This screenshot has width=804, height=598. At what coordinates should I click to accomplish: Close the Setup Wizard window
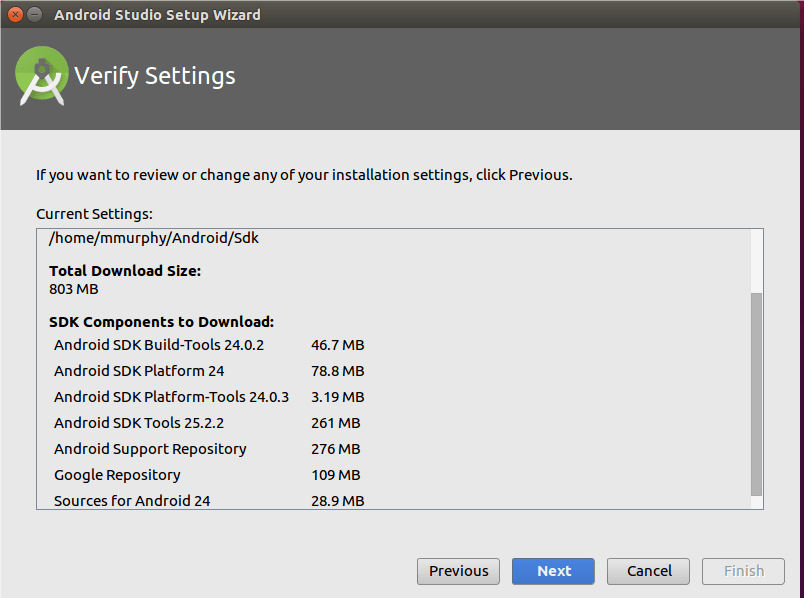(14, 15)
